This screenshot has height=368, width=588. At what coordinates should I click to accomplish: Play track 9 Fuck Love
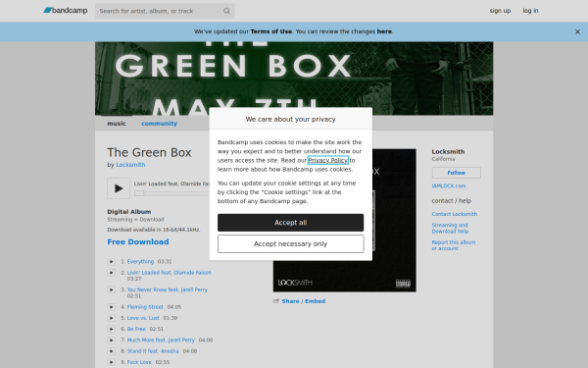point(111,362)
